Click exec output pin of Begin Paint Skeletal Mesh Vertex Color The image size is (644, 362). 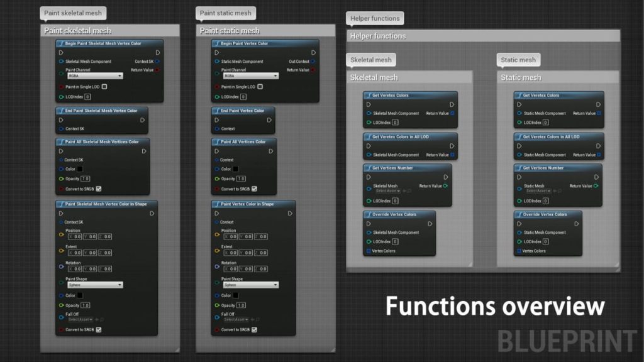[x=158, y=53]
